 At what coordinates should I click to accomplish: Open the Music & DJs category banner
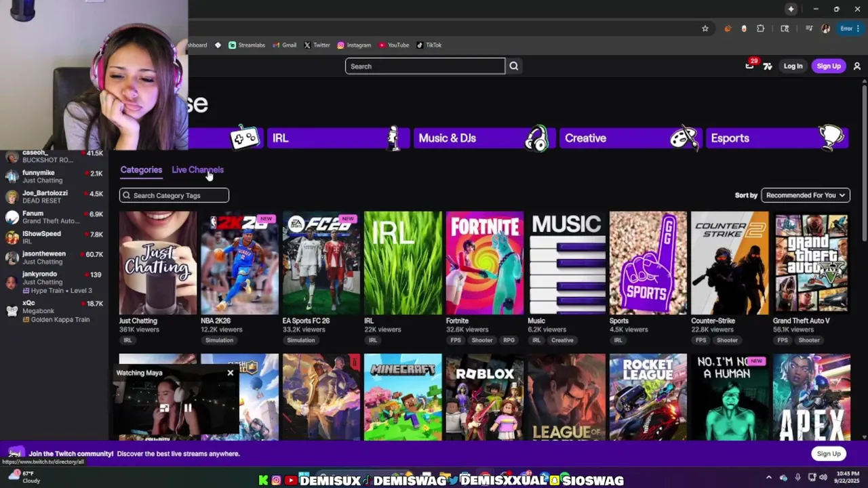(484, 138)
